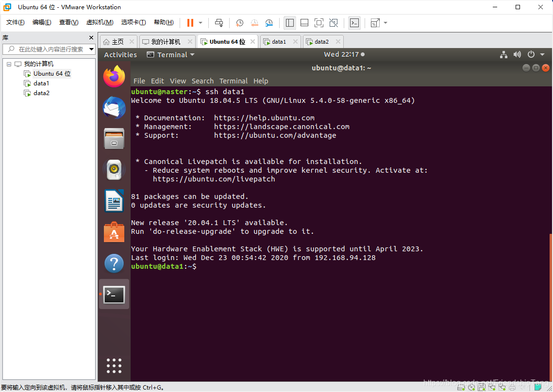The image size is (553, 392).
Task: Open the snapshot manager icon
Action: [x=269, y=23]
